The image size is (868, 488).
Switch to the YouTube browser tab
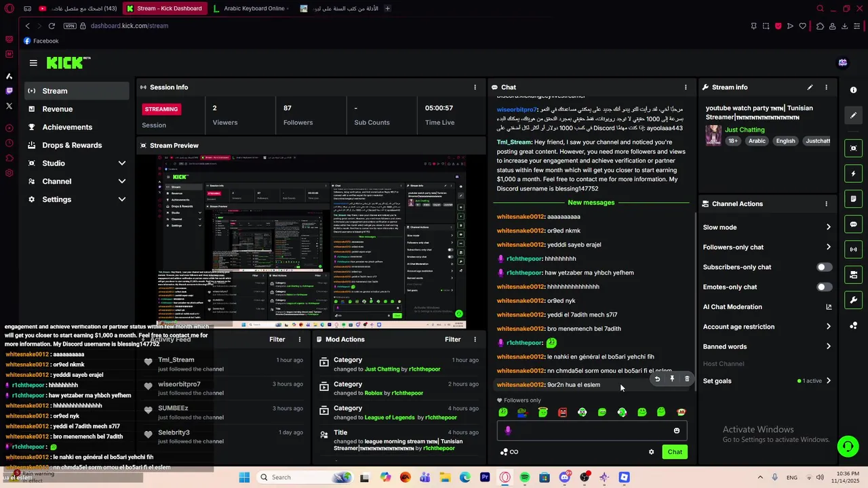pos(78,9)
